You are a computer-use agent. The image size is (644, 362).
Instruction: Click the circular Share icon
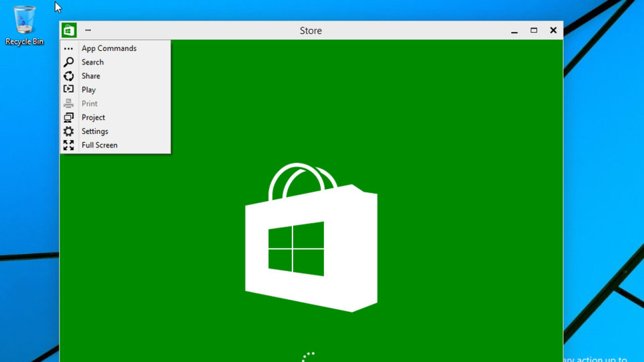click(x=68, y=76)
